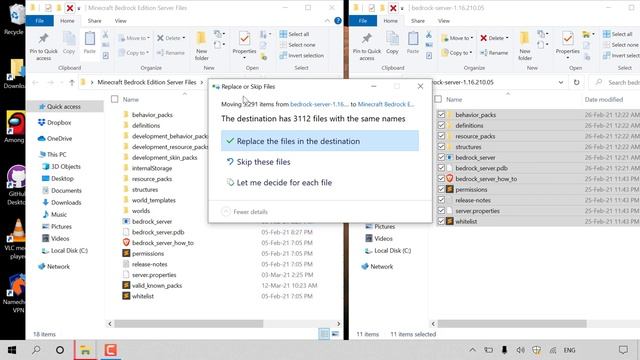Viewport: 640px width, 360px height.
Task: Click Rename in right window ribbon
Action: tap(494, 53)
